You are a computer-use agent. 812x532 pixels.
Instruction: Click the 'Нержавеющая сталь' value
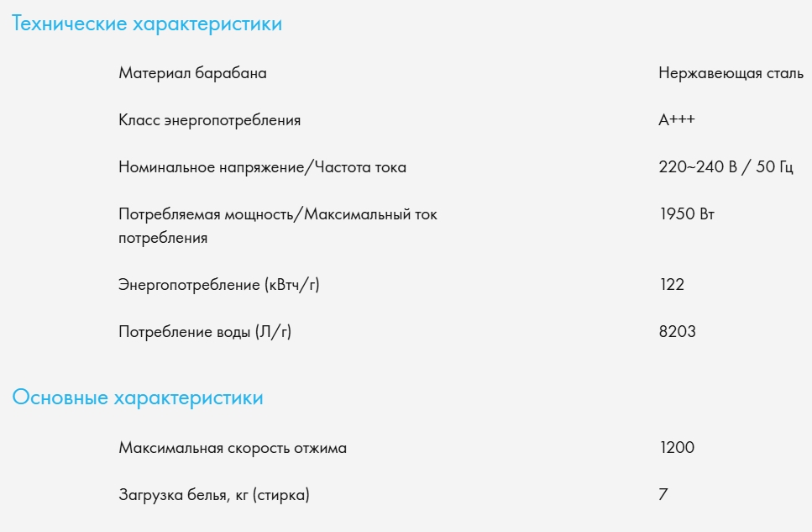pos(731,73)
